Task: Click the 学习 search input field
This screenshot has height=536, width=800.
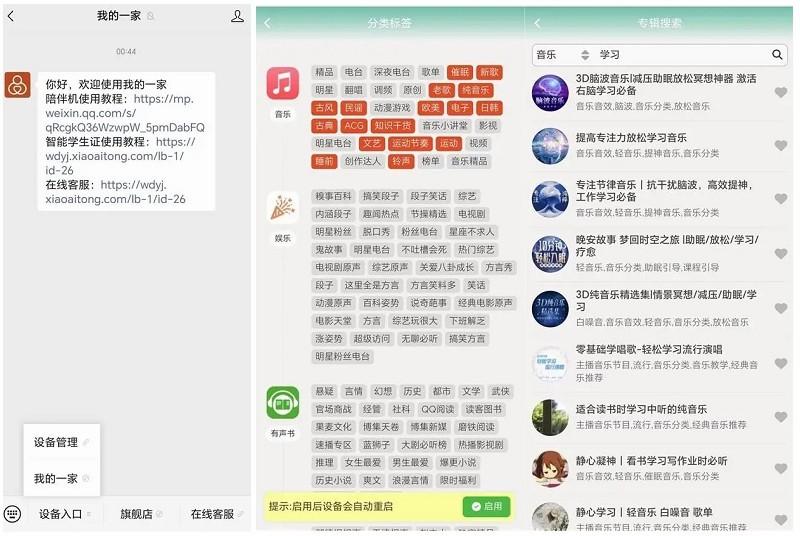Action: (681, 55)
